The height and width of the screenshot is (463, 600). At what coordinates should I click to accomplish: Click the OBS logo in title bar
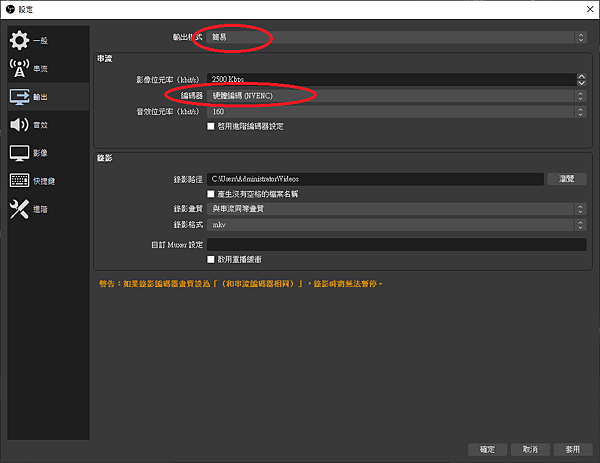click(x=10, y=9)
